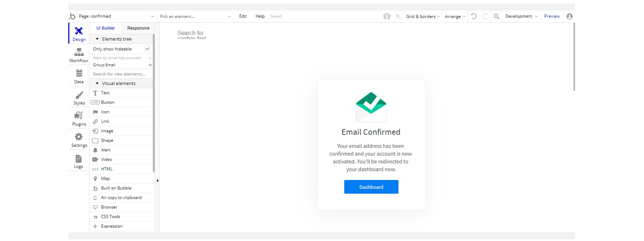
Task: Toggle Only show hideable checkbox
Action: tap(147, 49)
